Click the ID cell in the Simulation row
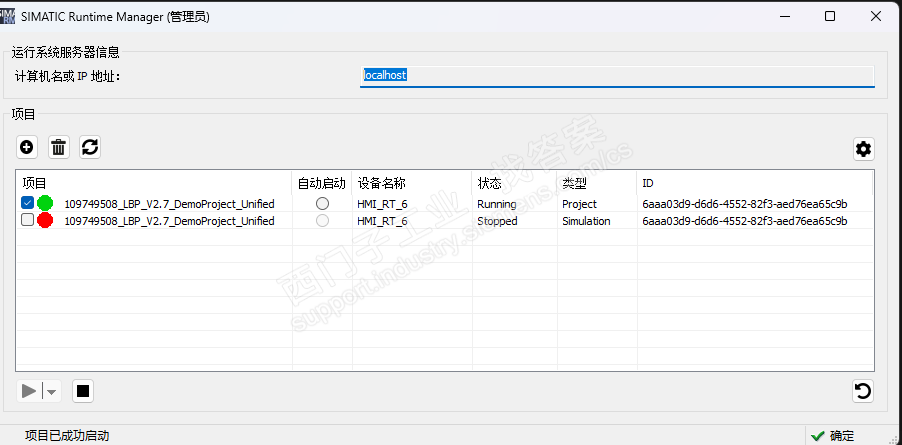This screenshot has width=902, height=445. click(x=745, y=221)
